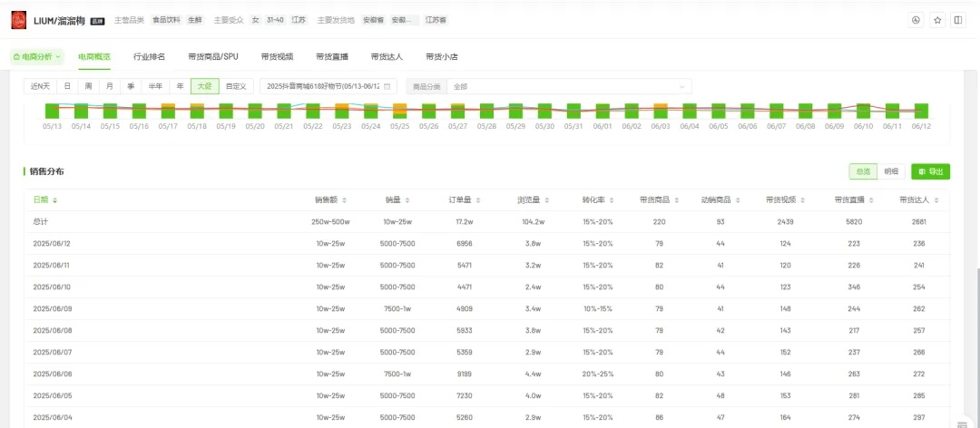
Task: Select the 近N天 time range option
Action: point(41,86)
